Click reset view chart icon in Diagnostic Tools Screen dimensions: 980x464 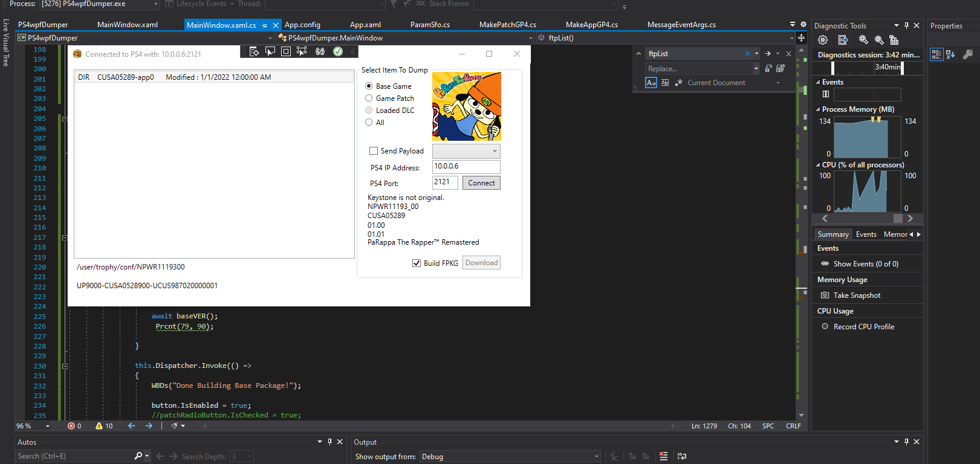[894, 40]
